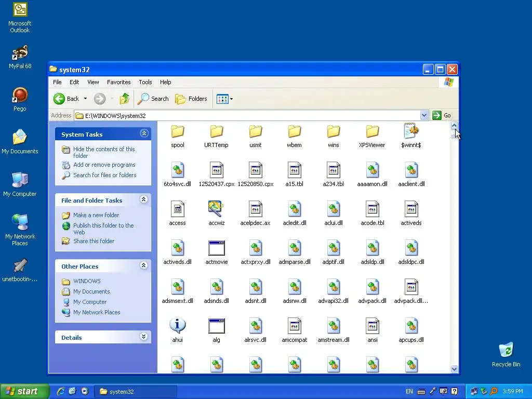Open the Views icon dropdown

coord(224,99)
